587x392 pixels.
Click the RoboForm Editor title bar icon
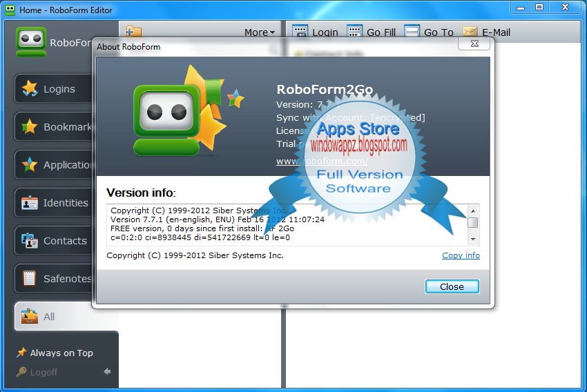point(10,10)
